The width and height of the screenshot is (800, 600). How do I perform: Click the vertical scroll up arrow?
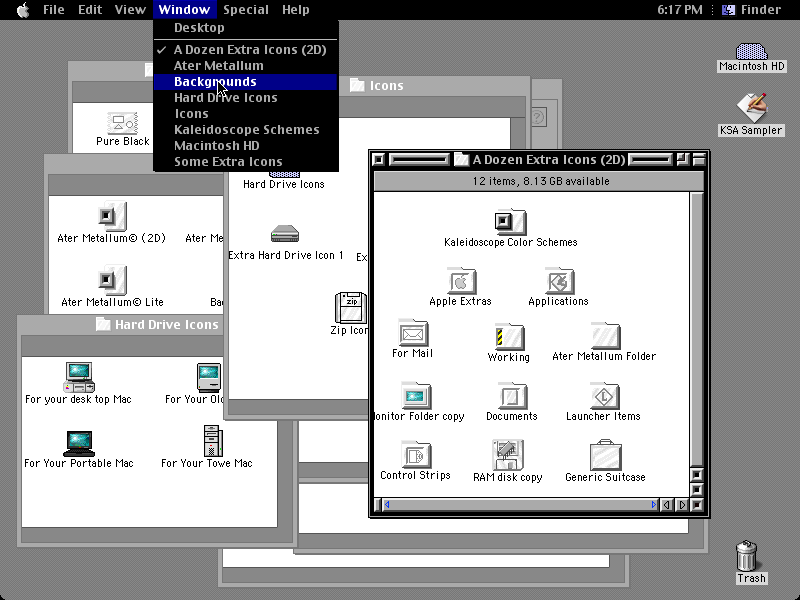(x=697, y=475)
